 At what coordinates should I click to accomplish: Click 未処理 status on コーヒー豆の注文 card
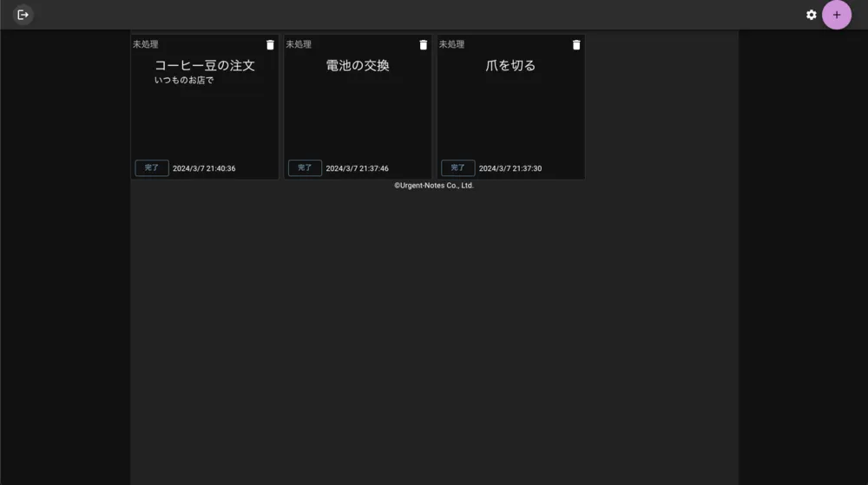tap(146, 44)
